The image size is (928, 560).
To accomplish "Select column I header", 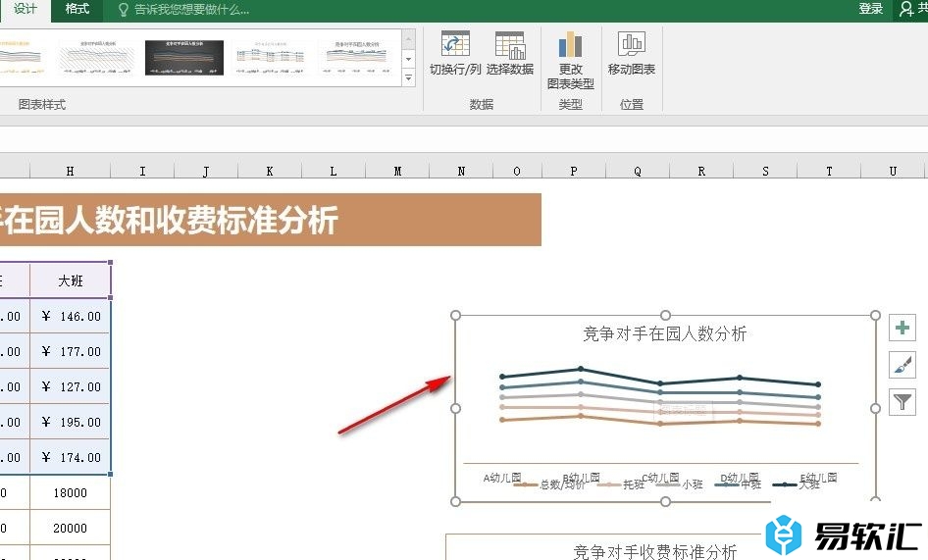I will coord(142,171).
